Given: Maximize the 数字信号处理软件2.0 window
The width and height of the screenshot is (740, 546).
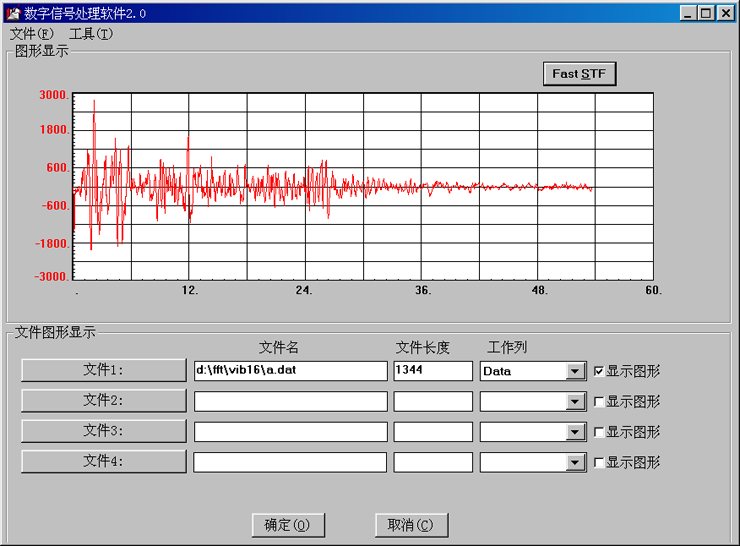Looking at the screenshot, I should tap(706, 13).
